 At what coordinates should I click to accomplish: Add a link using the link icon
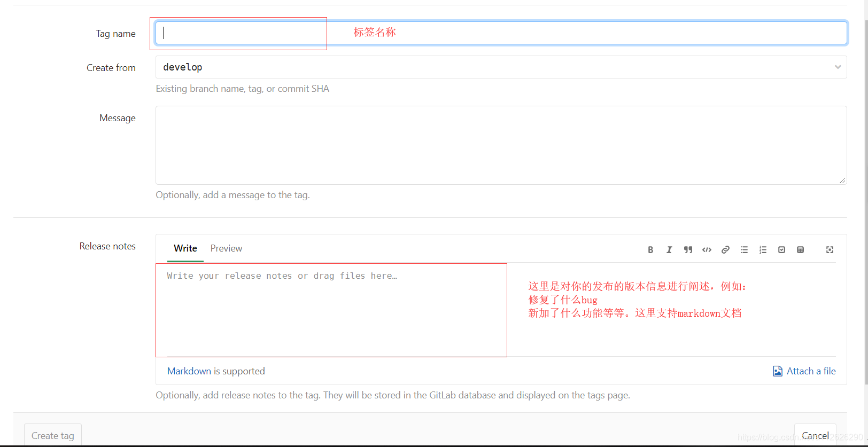tap(725, 249)
